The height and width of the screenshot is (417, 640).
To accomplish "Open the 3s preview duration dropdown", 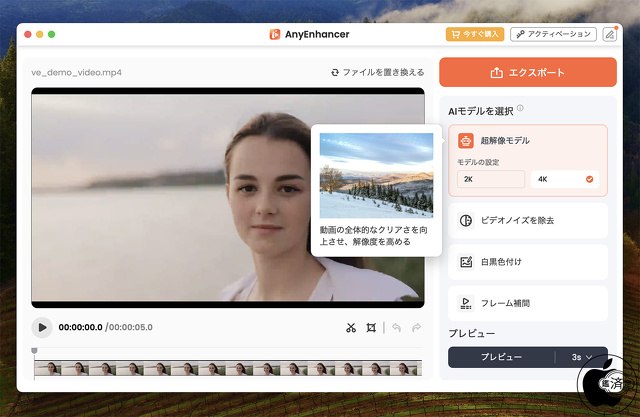I will point(582,357).
